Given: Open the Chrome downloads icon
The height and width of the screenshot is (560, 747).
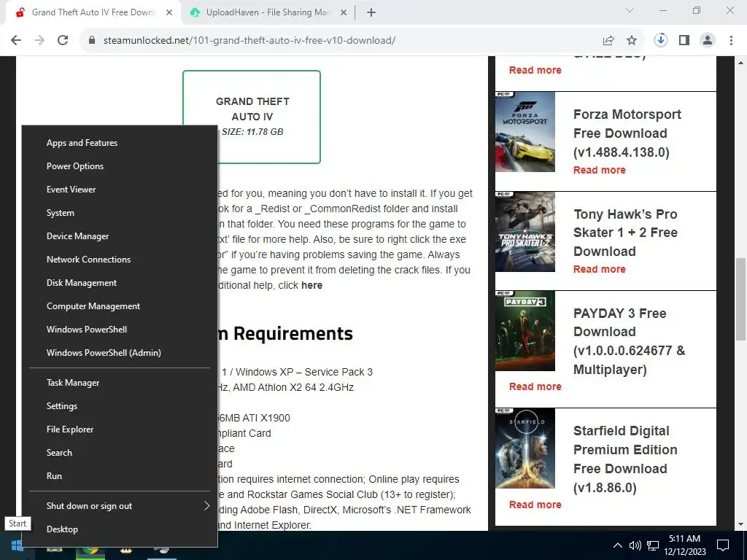Looking at the screenshot, I should point(661,41).
